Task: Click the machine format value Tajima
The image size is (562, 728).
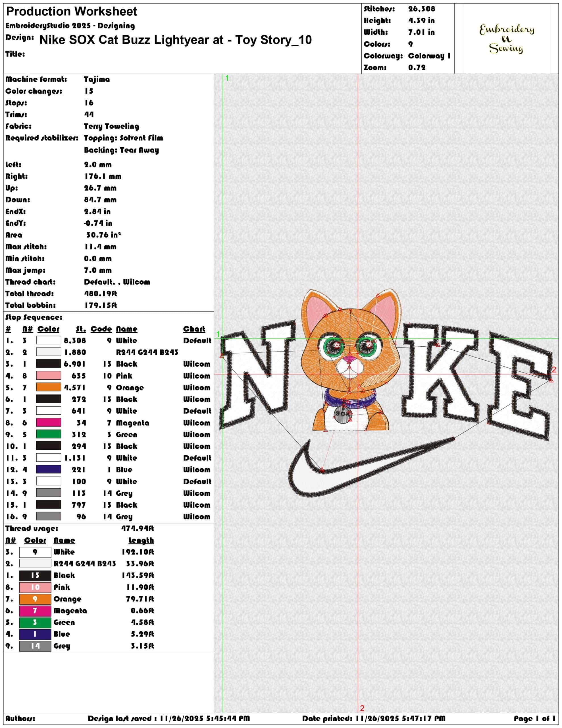Action: (97, 79)
